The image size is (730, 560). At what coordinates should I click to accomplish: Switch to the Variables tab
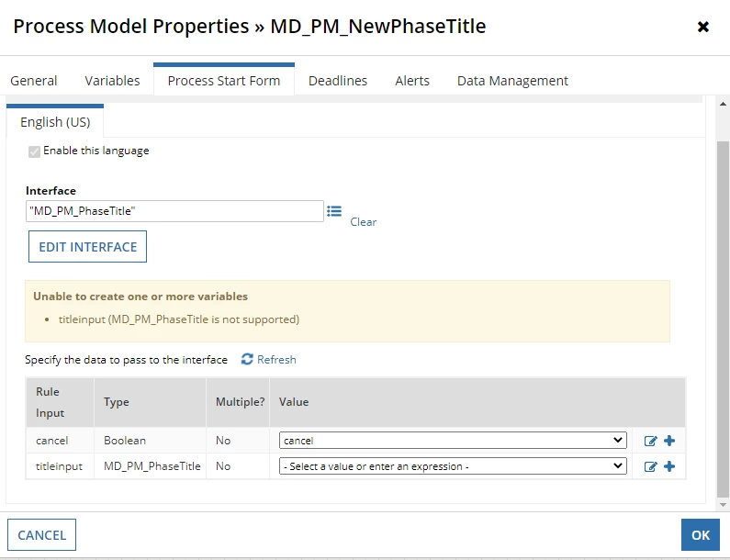pyautogui.click(x=112, y=81)
